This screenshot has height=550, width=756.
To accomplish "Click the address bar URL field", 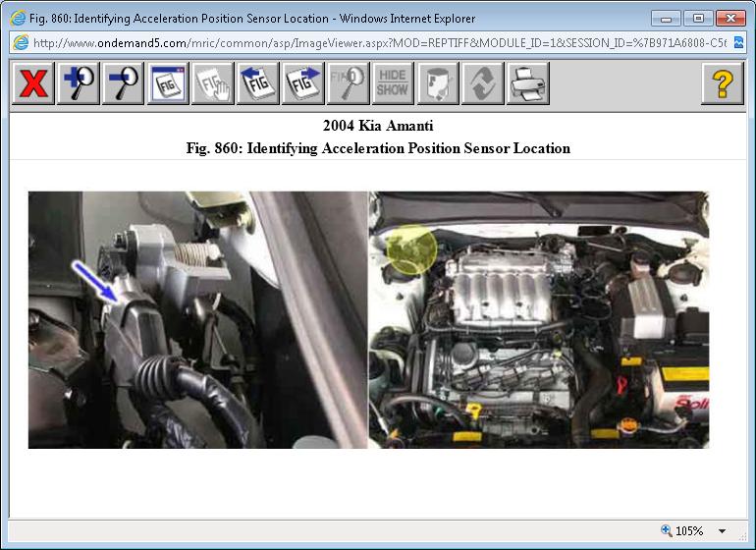I will (380, 43).
